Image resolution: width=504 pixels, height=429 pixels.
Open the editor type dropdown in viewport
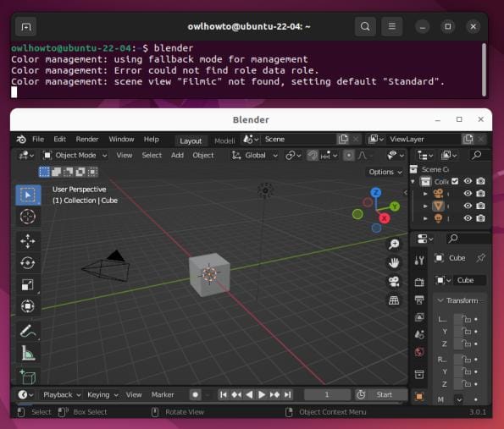click(26, 156)
